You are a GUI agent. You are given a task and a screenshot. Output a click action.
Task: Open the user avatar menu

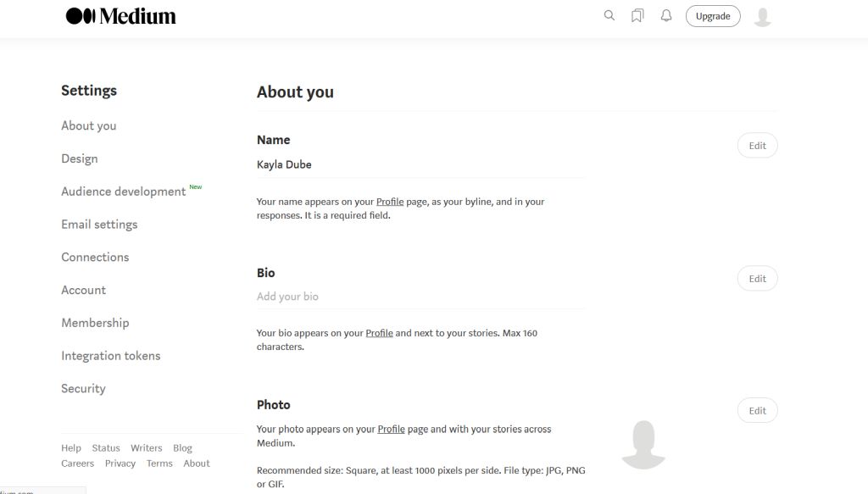pyautogui.click(x=762, y=16)
